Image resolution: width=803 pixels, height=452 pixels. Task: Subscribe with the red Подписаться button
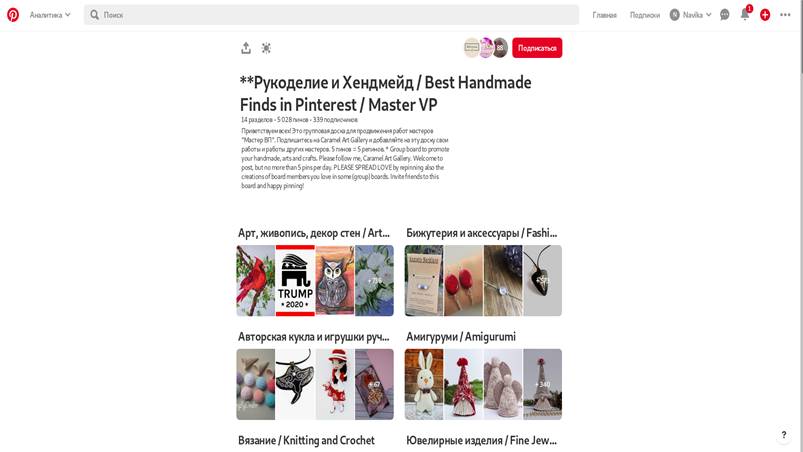[x=537, y=48]
